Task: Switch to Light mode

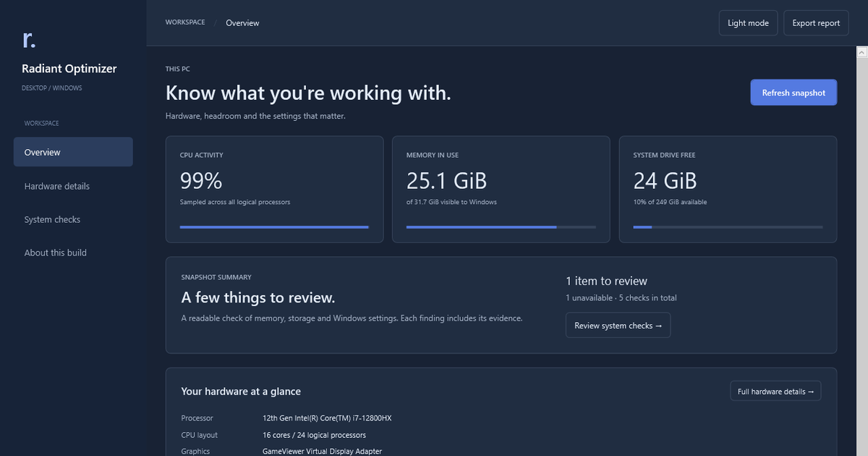Action: coord(748,23)
